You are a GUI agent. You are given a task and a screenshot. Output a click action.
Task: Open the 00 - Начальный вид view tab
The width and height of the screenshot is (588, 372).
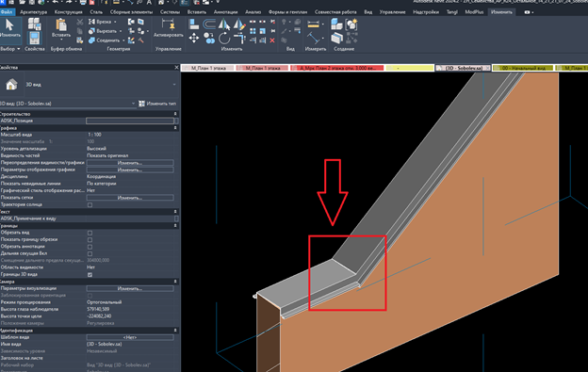[523, 68]
